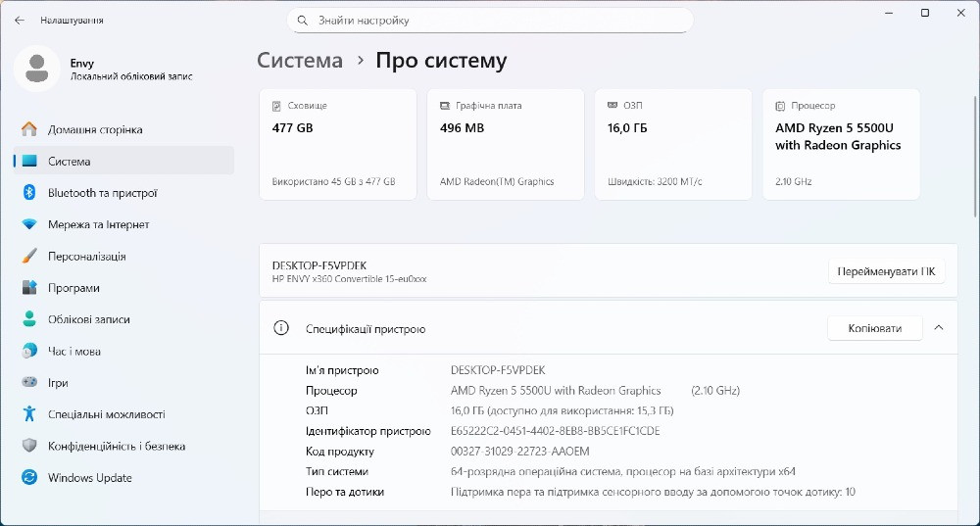Click the Час і мова clock icon
This screenshot has height=526, width=980.
click(x=29, y=351)
